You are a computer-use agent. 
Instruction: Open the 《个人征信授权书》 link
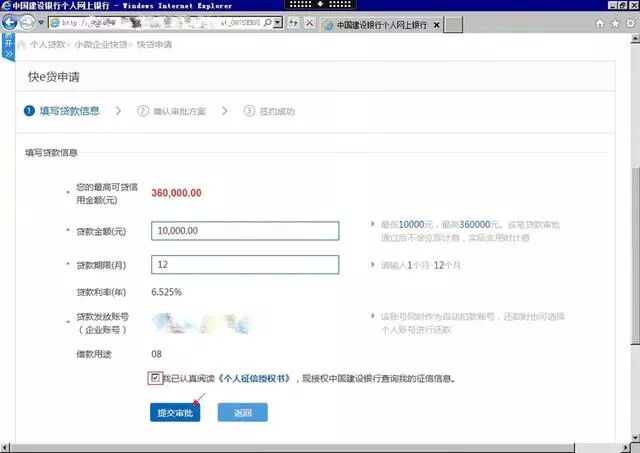[x=255, y=379]
